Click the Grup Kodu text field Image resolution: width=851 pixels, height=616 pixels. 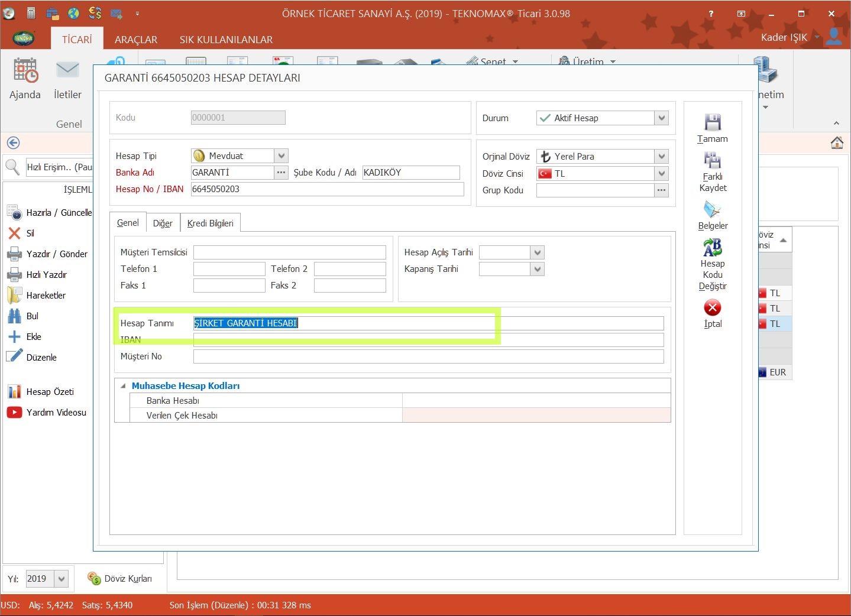point(596,190)
